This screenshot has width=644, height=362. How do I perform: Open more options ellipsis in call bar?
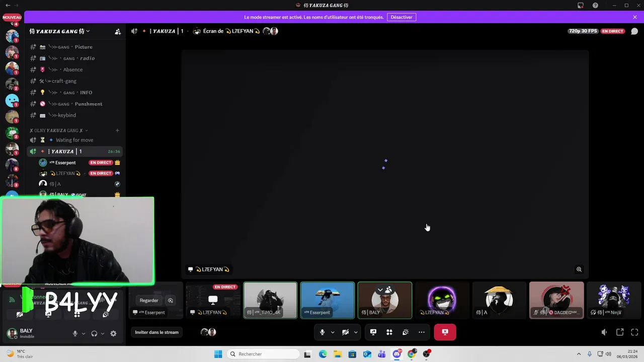pyautogui.click(x=422, y=332)
